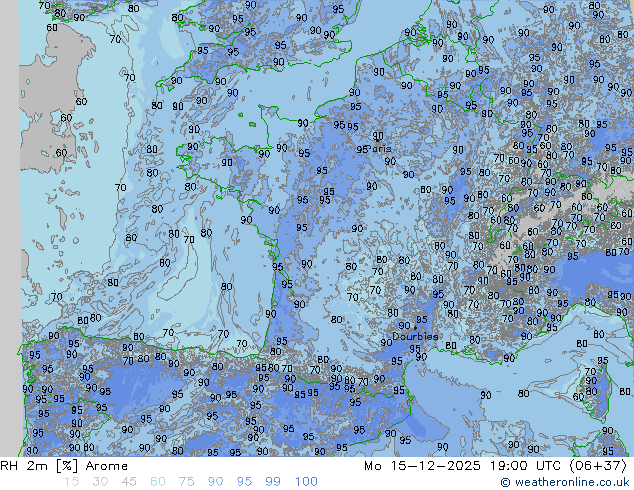Click the Dourbies city label on map
The image size is (634, 490).
click(415, 336)
